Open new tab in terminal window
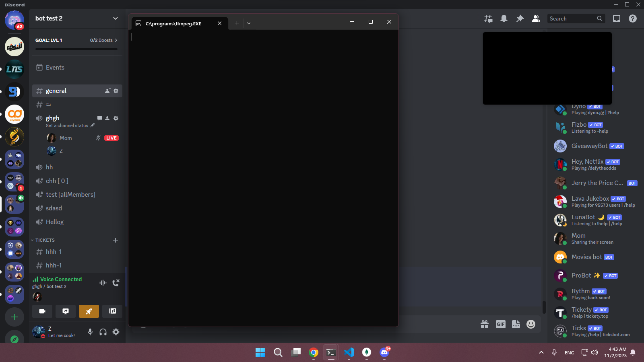The width and height of the screenshot is (644, 362). tap(237, 23)
